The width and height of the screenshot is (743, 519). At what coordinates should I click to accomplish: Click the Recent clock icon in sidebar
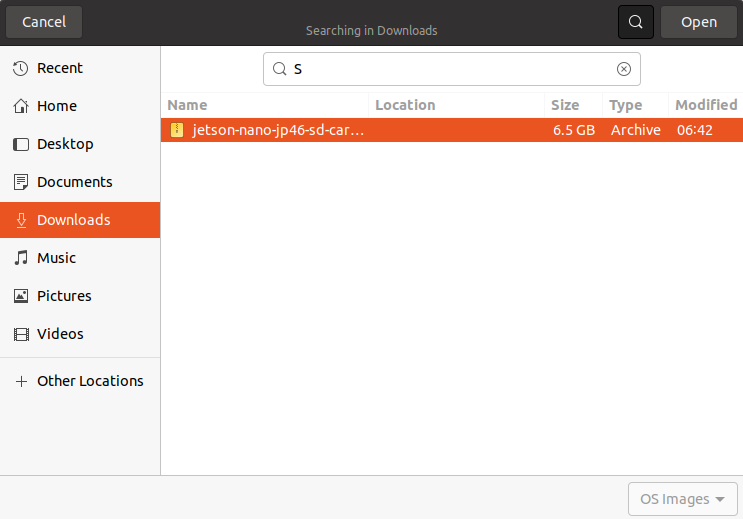click(x=20, y=68)
